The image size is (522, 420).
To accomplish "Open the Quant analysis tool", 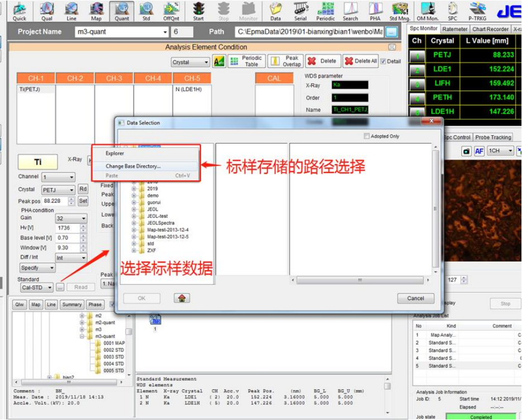I will click(x=122, y=11).
